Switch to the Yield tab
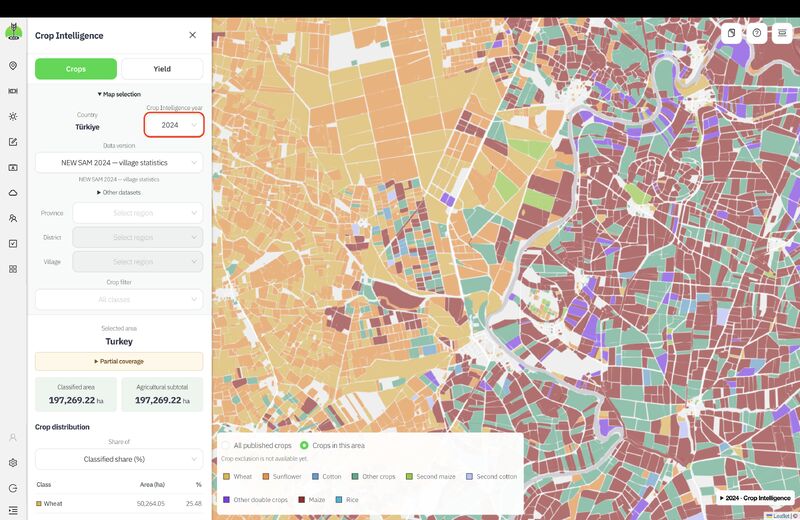The width and height of the screenshot is (800, 520). click(x=162, y=69)
